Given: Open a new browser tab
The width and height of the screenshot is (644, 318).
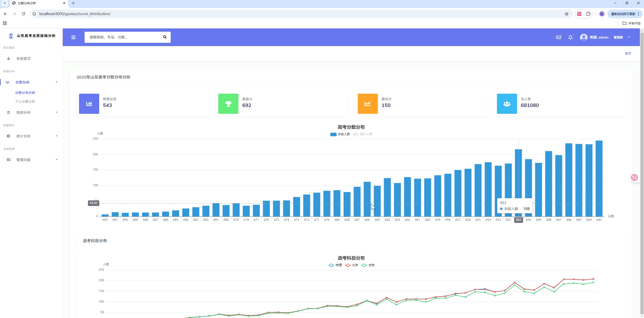Looking at the screenshot, I should coord(73,3).
